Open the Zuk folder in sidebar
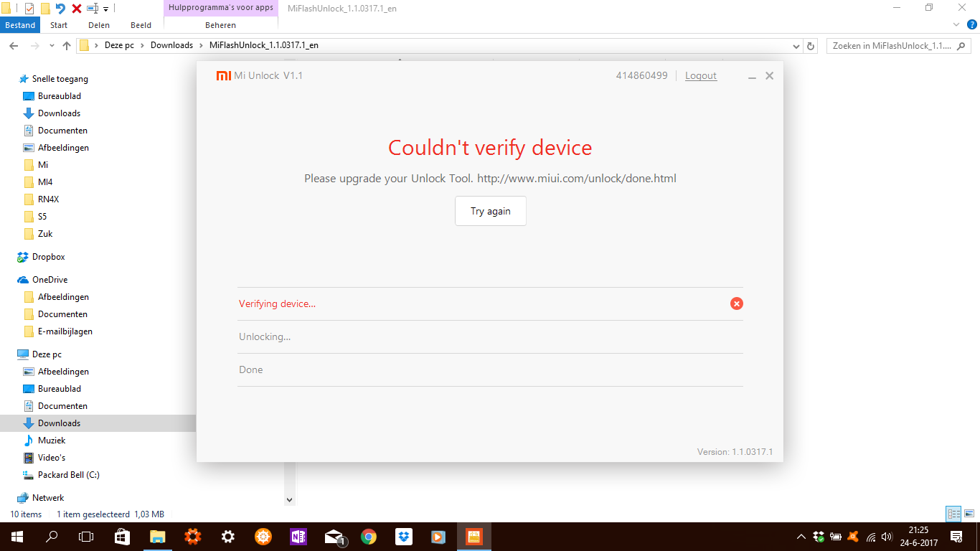The width and height of the screenshot is (980, 551). point(38,234)
